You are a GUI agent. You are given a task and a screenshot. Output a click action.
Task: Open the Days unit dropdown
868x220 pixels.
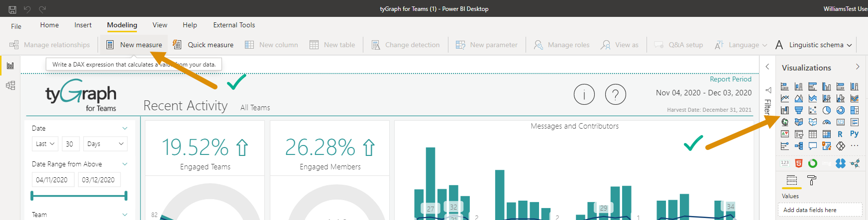click(x=105, y=144)
